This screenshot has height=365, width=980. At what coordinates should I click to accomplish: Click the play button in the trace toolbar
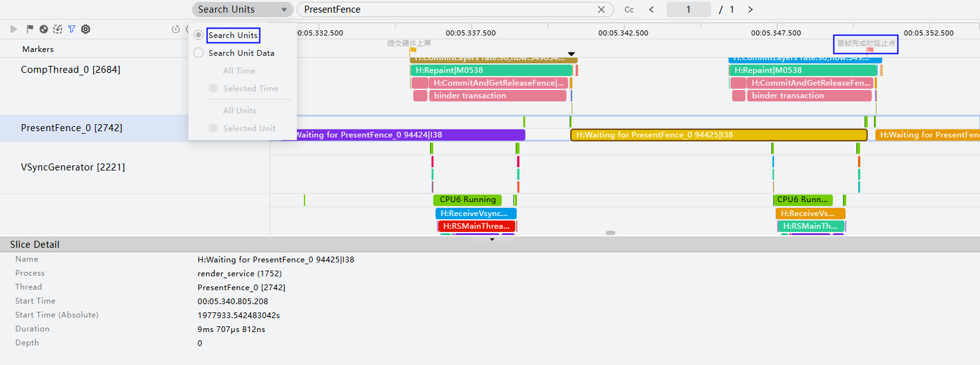click(x=14, y=29)
